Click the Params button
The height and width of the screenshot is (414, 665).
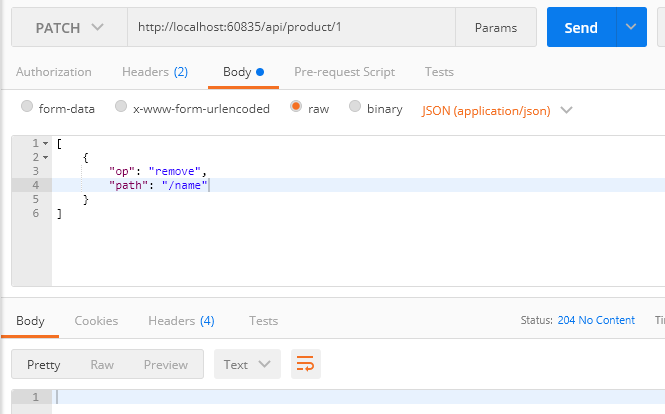pos(494,28)
